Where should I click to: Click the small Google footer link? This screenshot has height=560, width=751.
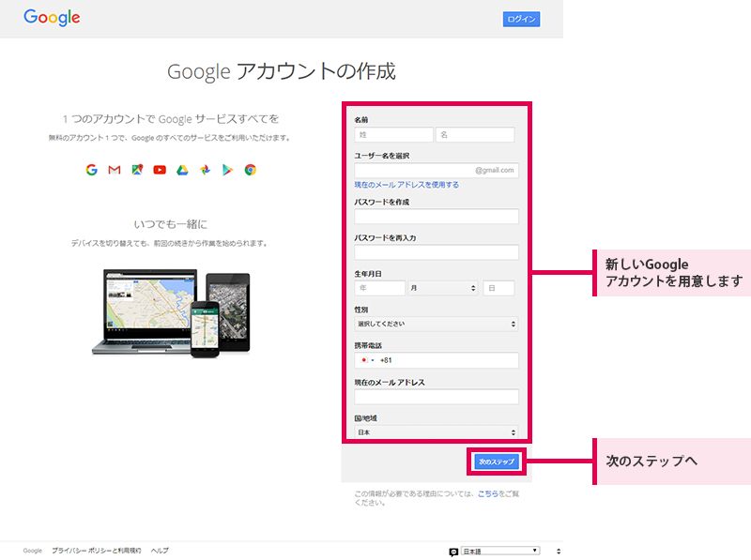32,551
